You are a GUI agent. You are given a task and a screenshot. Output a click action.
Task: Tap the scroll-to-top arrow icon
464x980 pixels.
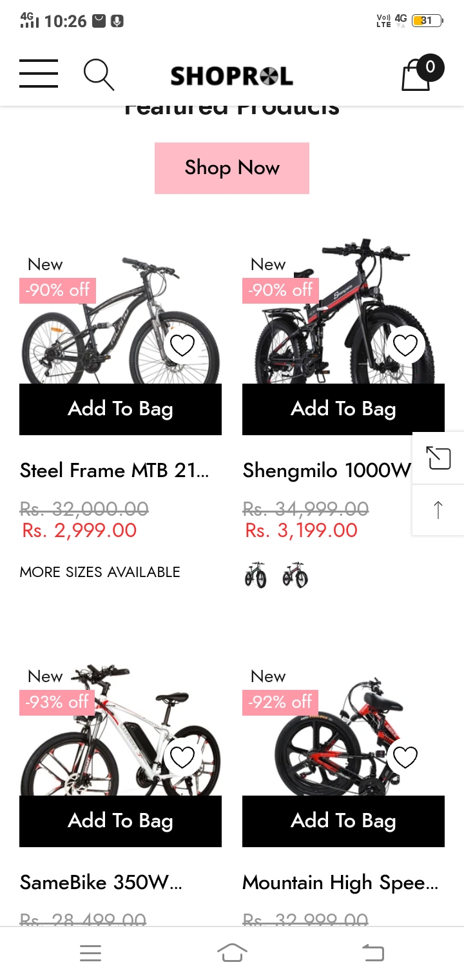tap(438, 510)
